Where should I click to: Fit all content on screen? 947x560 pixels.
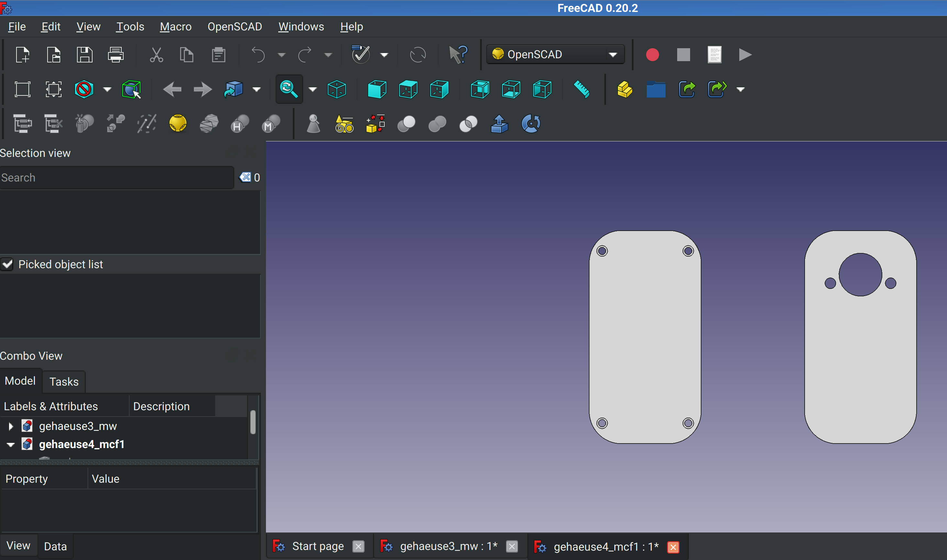23,89
